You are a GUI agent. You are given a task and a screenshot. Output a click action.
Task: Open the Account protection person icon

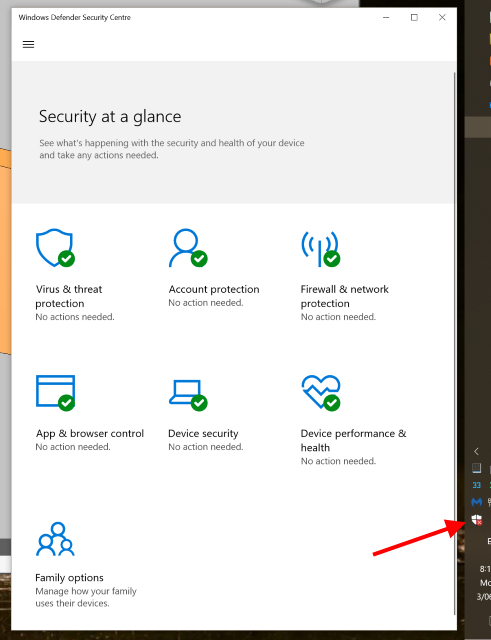tap(188, 248)
